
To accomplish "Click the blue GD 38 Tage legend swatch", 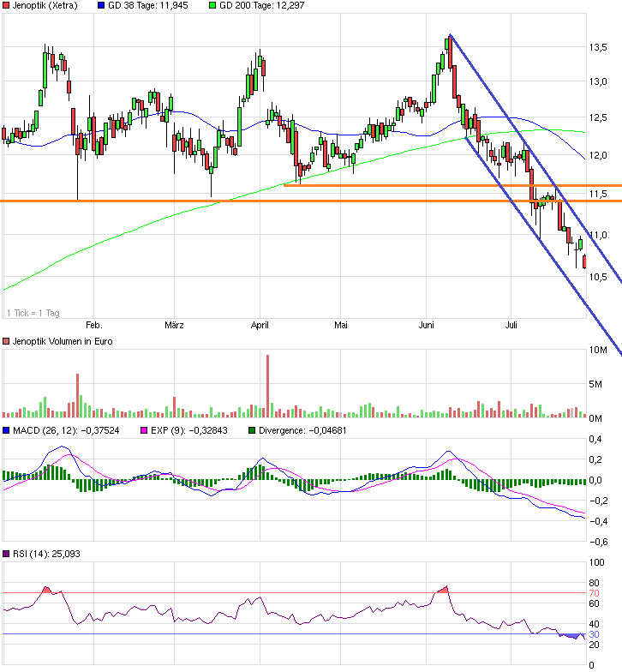I will (103, 5).
